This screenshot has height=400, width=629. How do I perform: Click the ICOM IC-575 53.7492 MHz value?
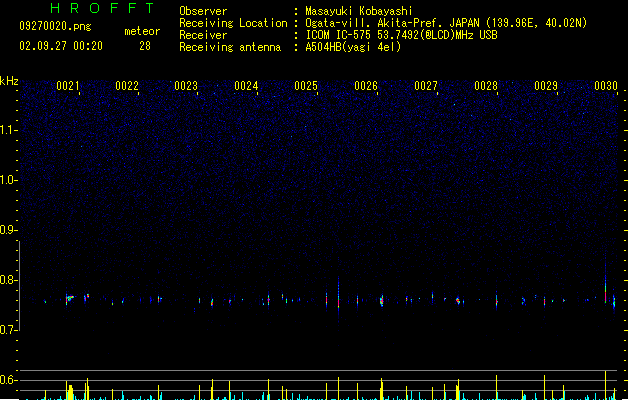click(402, 35)
